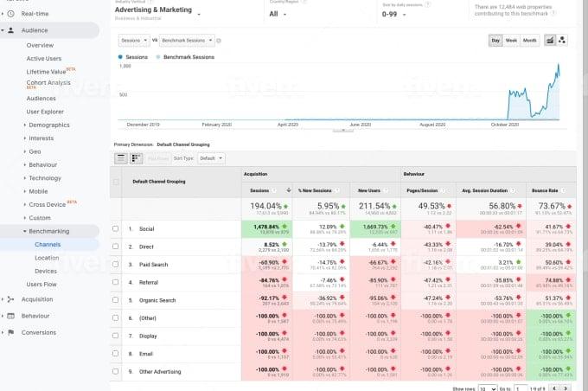Open the Country/Region All dropdown

(278, 14)
